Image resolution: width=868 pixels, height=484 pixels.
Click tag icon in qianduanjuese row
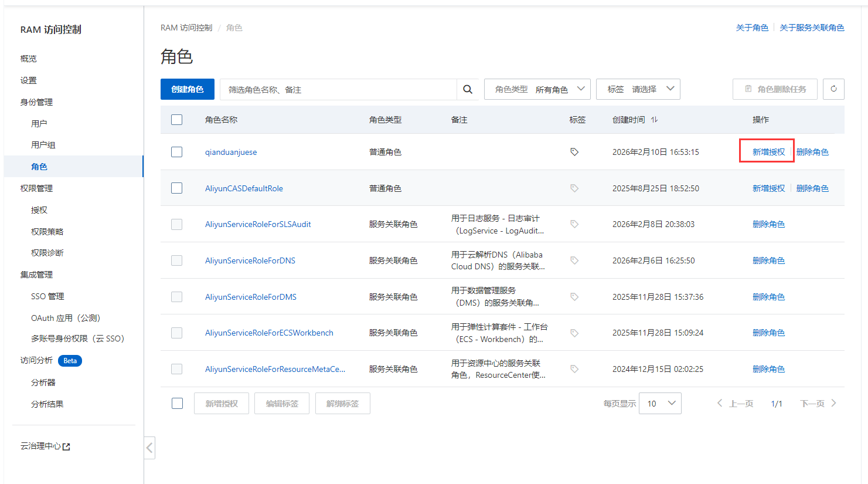574,152
